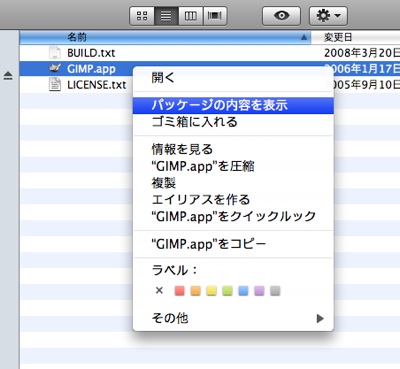
Task: Click the LICENSE.txt file icon
Action: click(55, 84)
